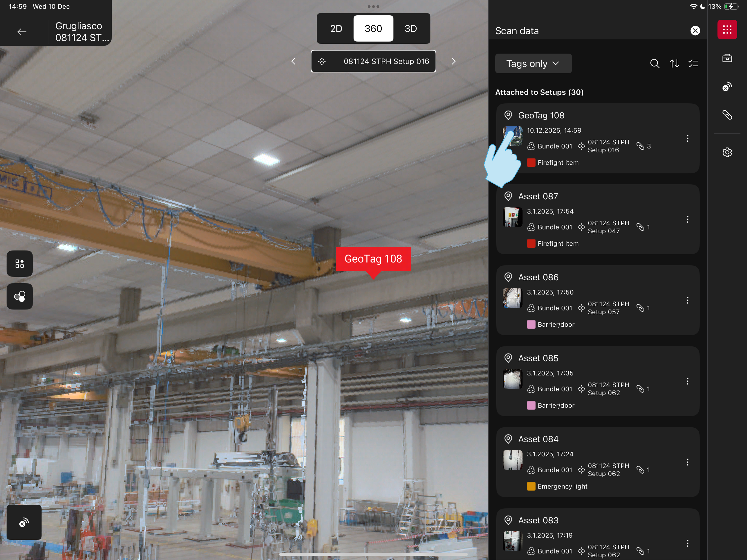Image resolution: width=747 pixels, height=560 pixels.
Task: Expand the Tags only filter dropdown
Action: 533,64
